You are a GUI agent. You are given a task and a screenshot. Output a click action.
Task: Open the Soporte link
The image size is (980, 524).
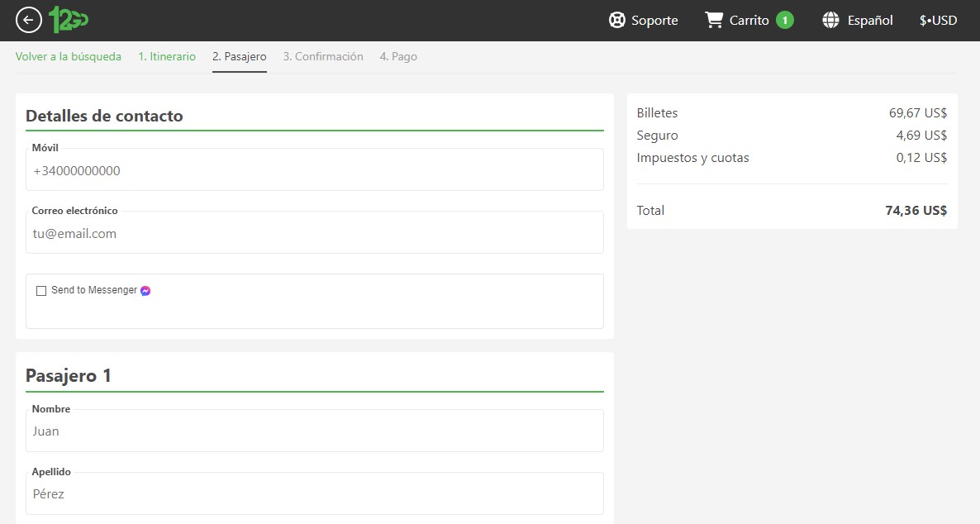[654, 21]
